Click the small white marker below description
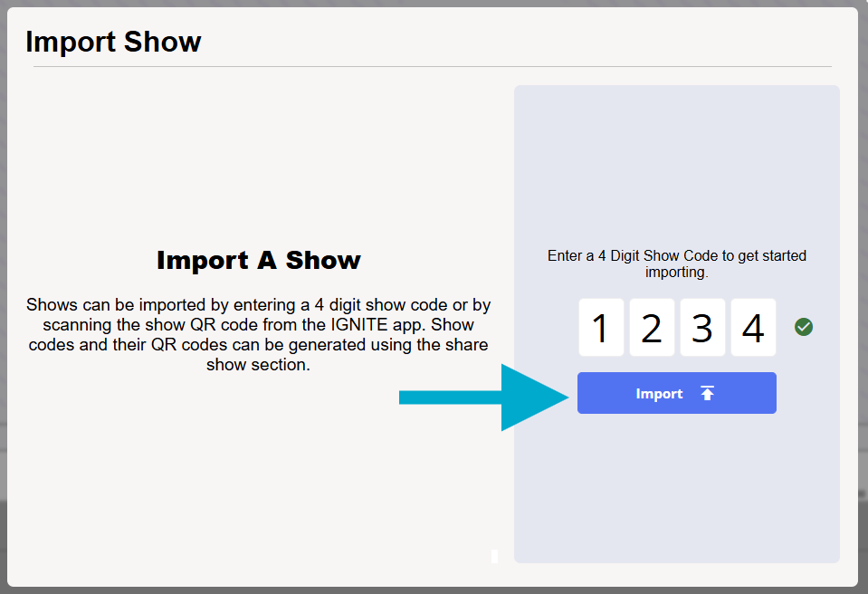The width and height of the screenshot is (868, 594). coord(494,555)
